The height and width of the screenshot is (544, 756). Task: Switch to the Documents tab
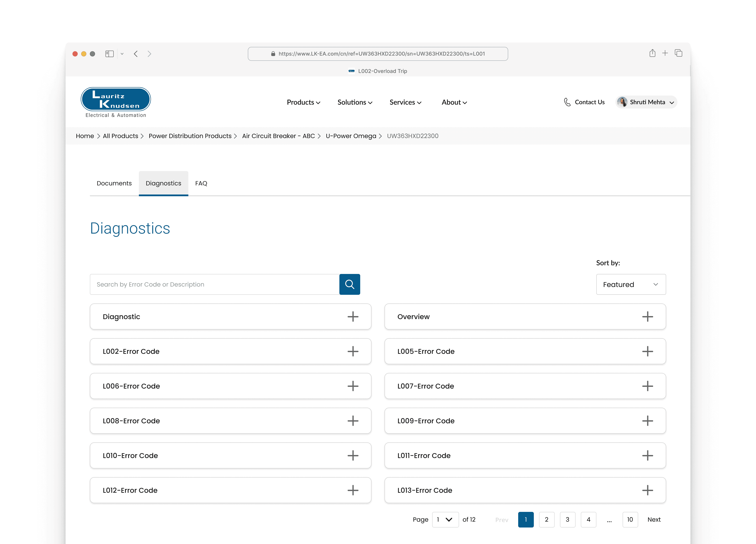point(114,183)
